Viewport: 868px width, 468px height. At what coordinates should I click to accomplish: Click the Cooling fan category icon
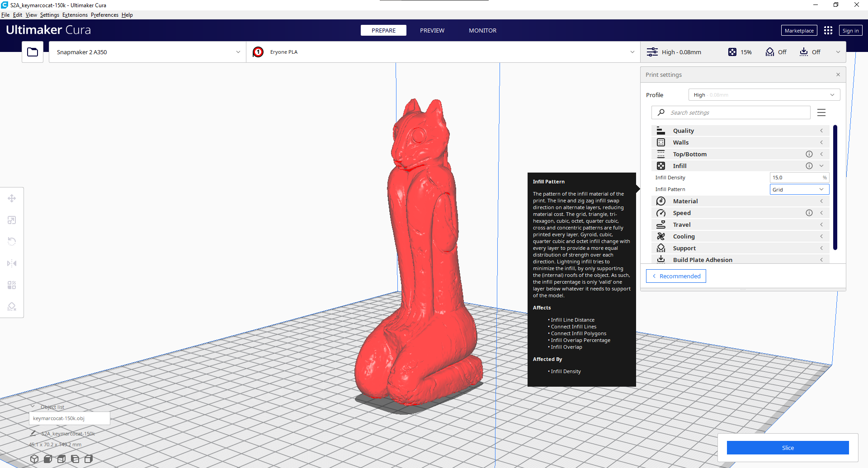[661, 236]
